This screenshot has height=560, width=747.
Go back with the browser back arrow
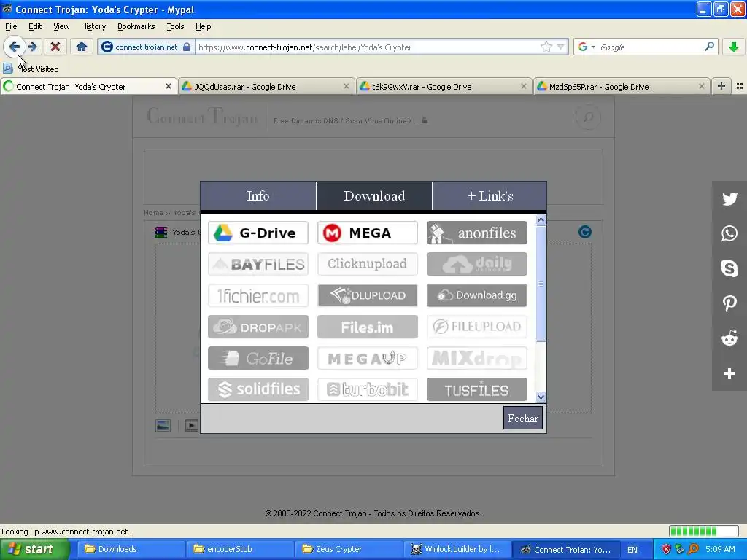(15, 47)
